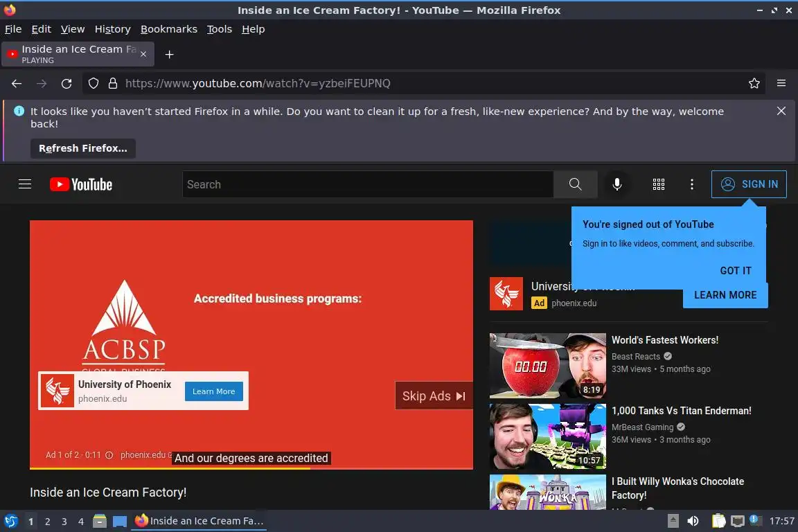Open the notification tray icon with alert
Screen dimensions: 798x532
coord(756,520)
